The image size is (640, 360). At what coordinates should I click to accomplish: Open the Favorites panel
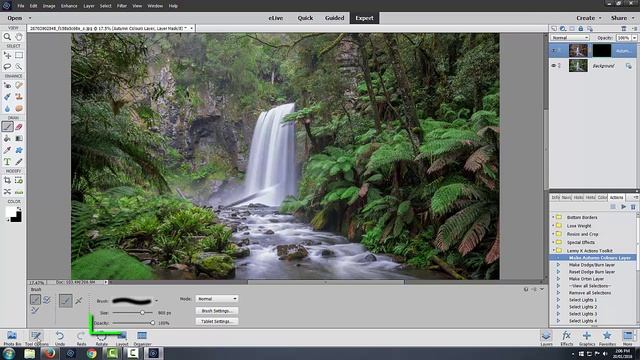pos(607,338)
